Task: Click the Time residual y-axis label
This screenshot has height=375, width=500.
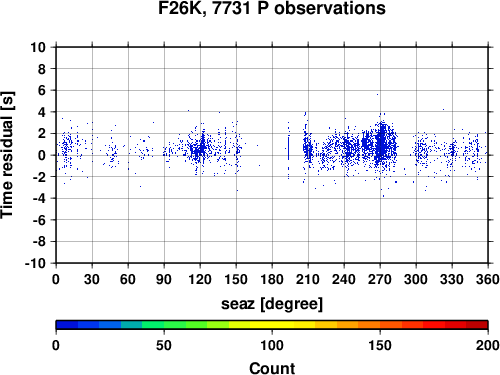Action: click(7, 155)
